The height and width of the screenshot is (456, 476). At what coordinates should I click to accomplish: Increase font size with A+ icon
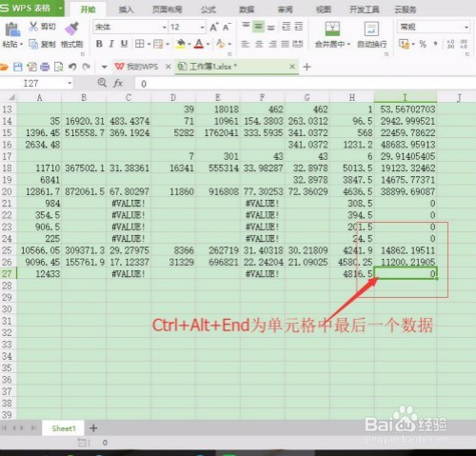[x=214, y=27]
